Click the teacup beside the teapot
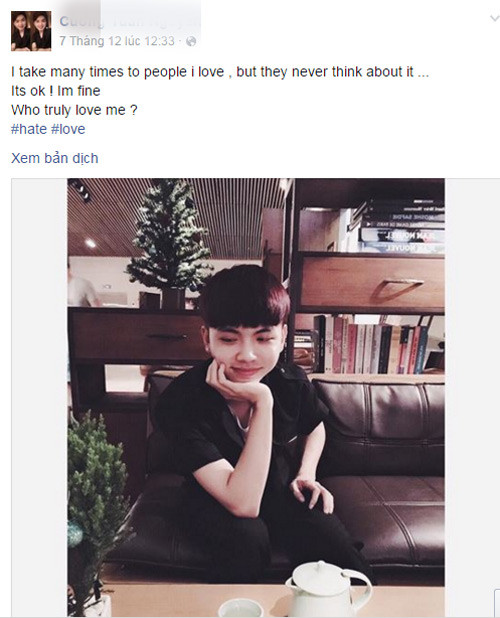The image size is (500, 618). pos(241,608)
